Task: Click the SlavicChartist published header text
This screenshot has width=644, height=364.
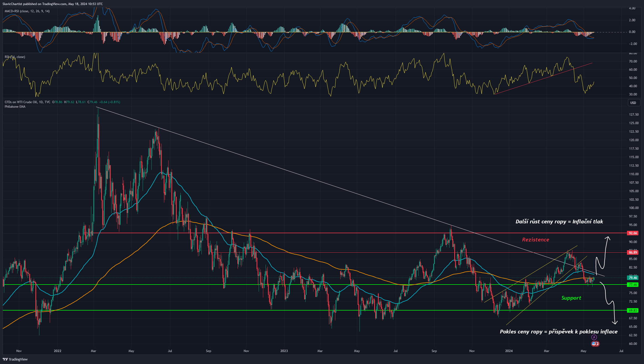Action: pos(52,4)
